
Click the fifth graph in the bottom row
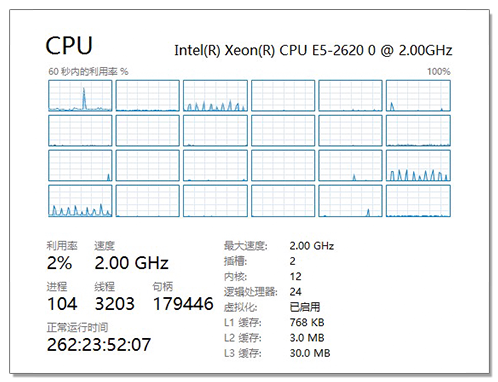(x=350, y=201)
